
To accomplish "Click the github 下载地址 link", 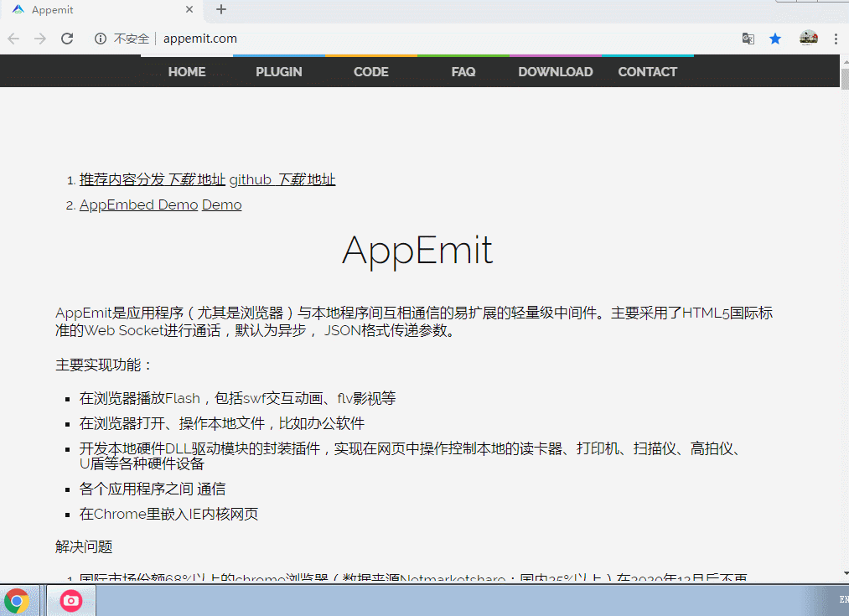I will click(282, 179).
